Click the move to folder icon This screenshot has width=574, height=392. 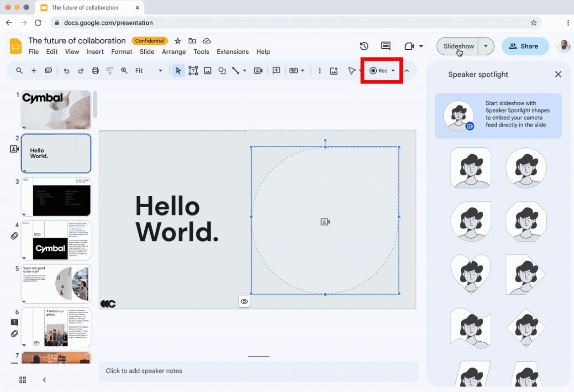192,41
